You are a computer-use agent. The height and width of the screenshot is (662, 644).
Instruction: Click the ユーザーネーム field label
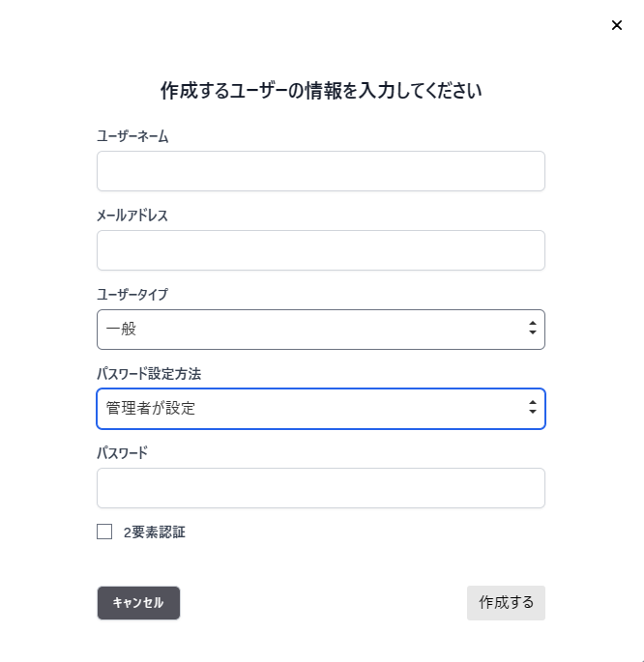click(132, 136)
